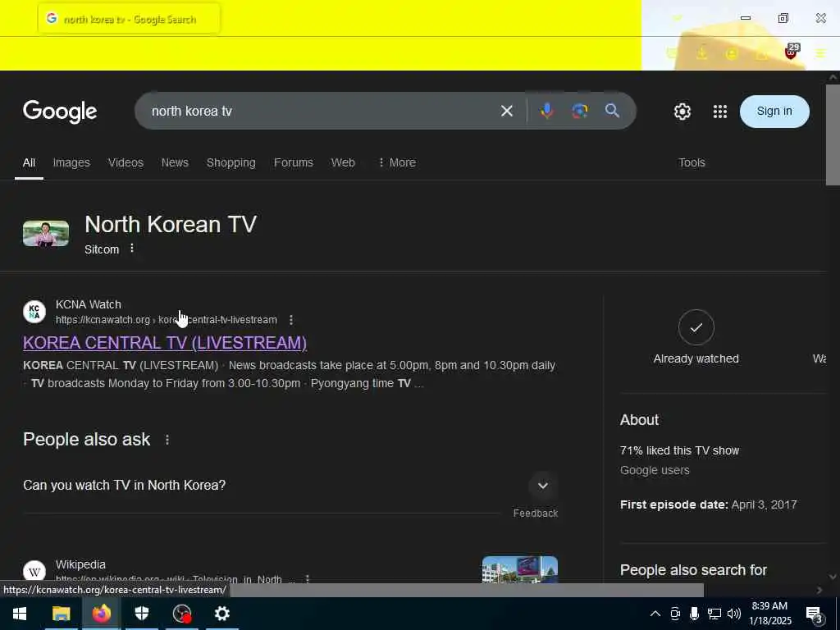Switch to the Forums tab

[x=293, y=163]
